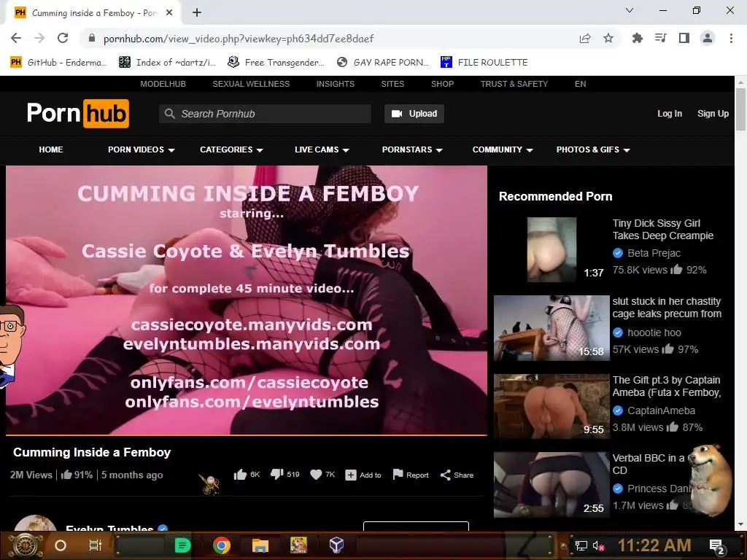The image size is (747, 560).
Task: Click the site logo to go home
Action: click(x=77, y=113)
